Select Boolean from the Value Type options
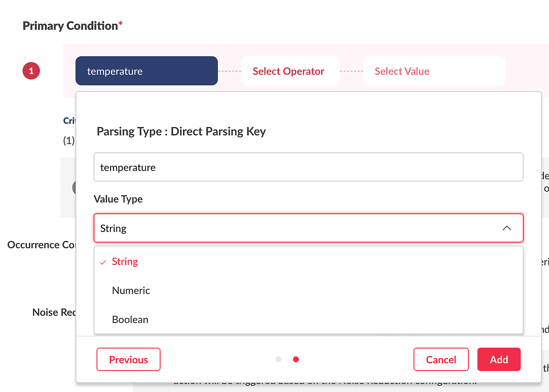Screen dimensions: 549x392 tap(130, 320)
